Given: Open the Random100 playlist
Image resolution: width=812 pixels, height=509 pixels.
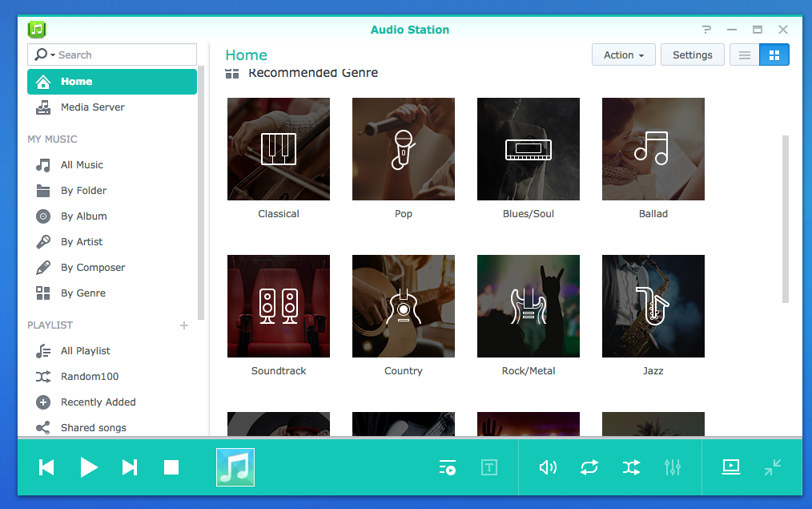Looking at the screenshot, I should pyautogui.click(x=112, y=377).
